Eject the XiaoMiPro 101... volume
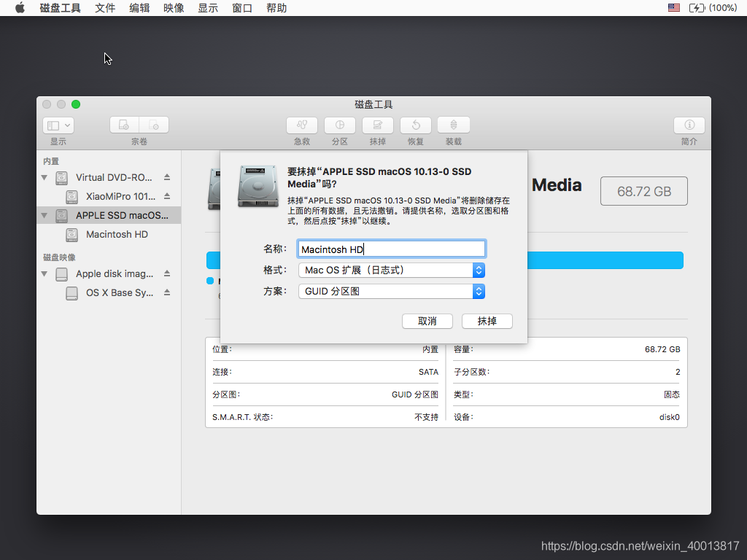 coord(167,196)
